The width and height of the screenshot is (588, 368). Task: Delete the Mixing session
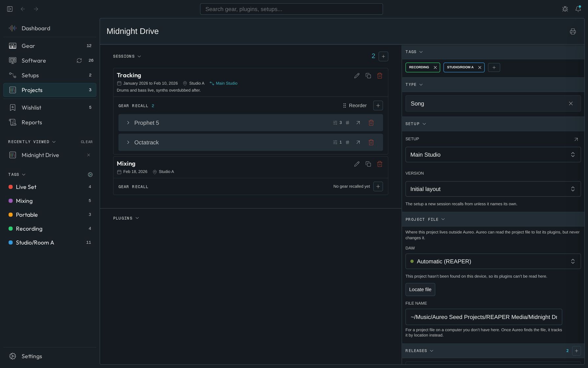coord(380,164)
